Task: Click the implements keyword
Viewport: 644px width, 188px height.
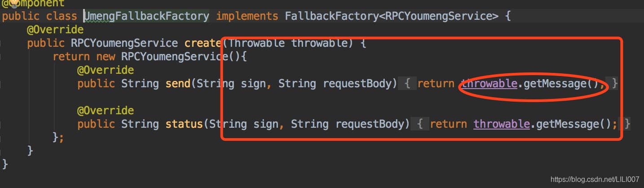Action: (247, 17)
